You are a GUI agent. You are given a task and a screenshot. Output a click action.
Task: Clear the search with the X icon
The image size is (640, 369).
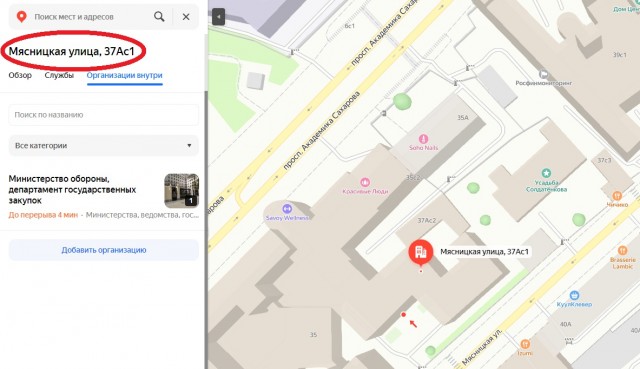(186, 17)
